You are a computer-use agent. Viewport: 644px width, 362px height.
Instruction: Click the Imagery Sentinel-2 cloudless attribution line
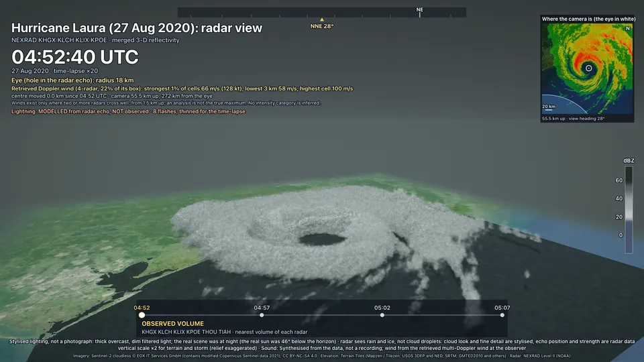click(x=321, y=356)
